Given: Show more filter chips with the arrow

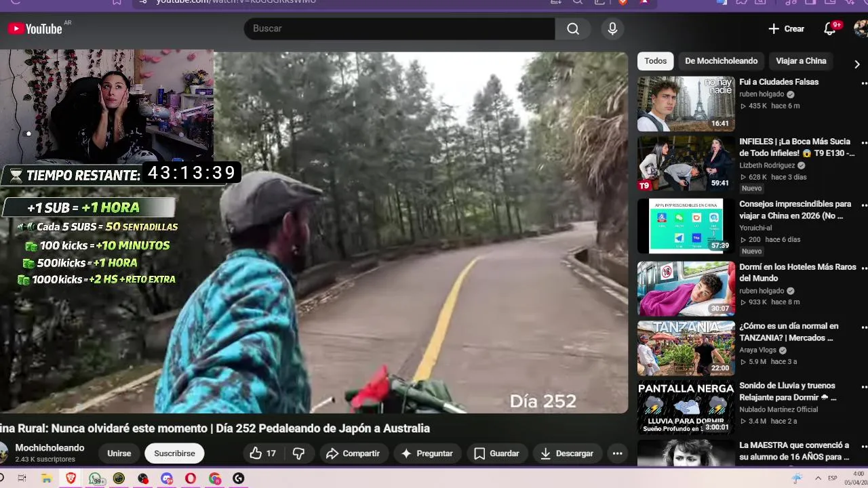Looking at the screenshot, I should 857,64.
